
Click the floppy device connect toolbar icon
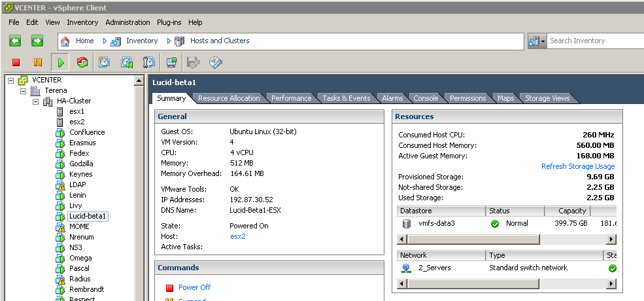[193, 63]
